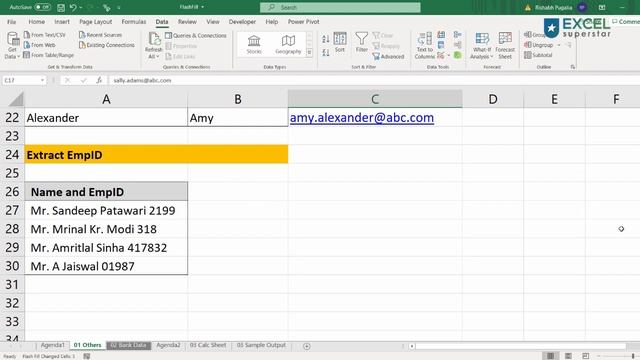Open the Power Pivot tab
640x360 pixels.
pyautogui.click(x=303, y=22)
